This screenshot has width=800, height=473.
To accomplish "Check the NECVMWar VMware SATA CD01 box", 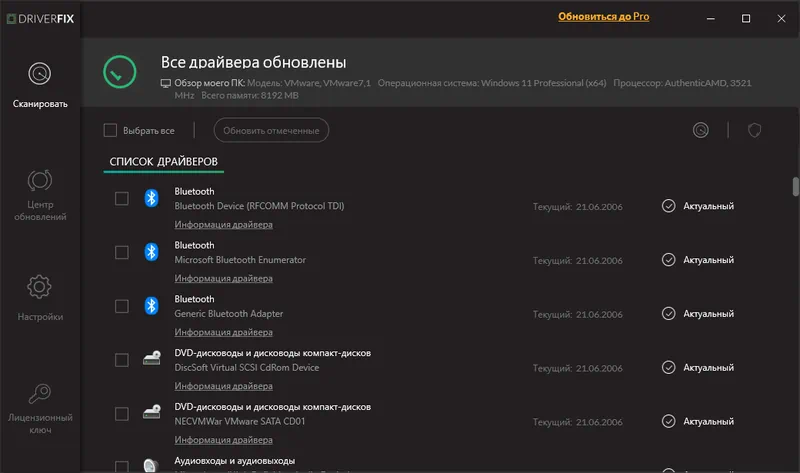I will [x=121, y=414].
